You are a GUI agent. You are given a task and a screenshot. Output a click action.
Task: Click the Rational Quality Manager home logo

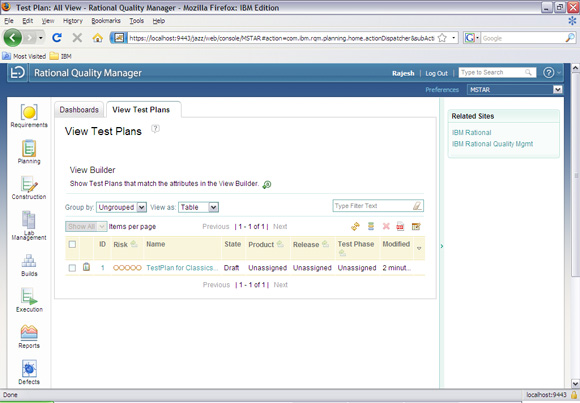17,73
